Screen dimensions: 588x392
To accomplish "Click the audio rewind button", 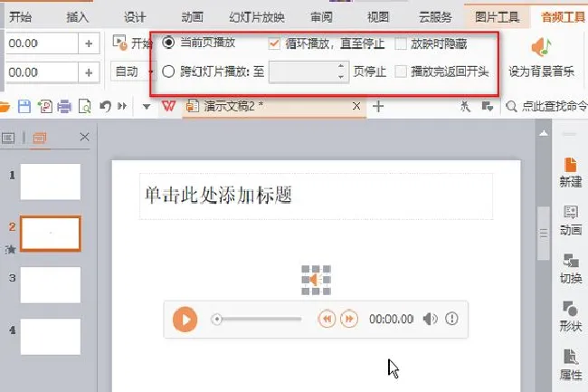I will point(327,319).
